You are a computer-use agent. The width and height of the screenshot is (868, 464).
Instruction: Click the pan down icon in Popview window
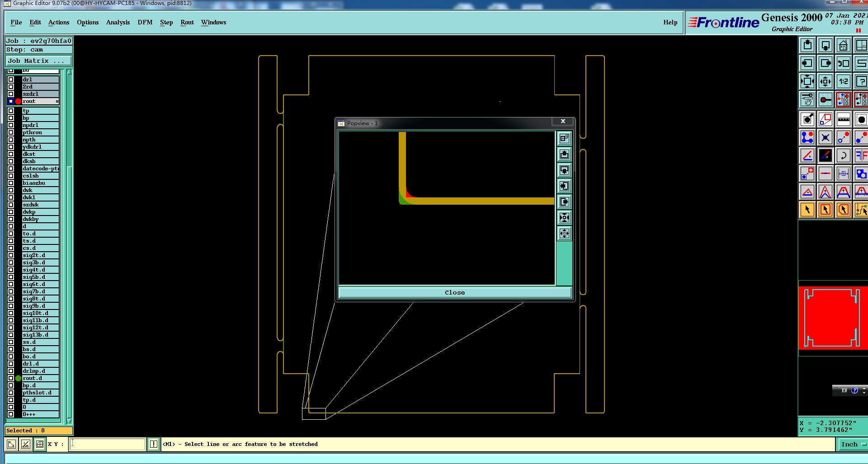[x=564, y=170]
